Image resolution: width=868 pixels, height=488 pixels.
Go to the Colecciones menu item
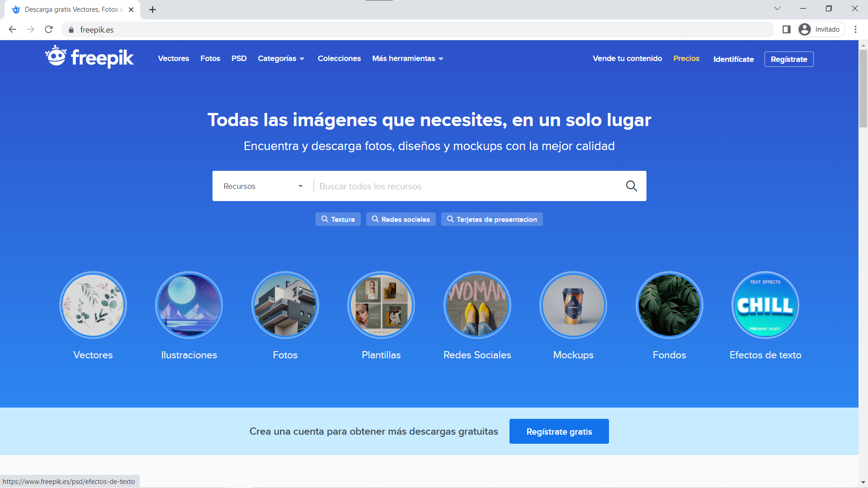click(x=339, y=59)
